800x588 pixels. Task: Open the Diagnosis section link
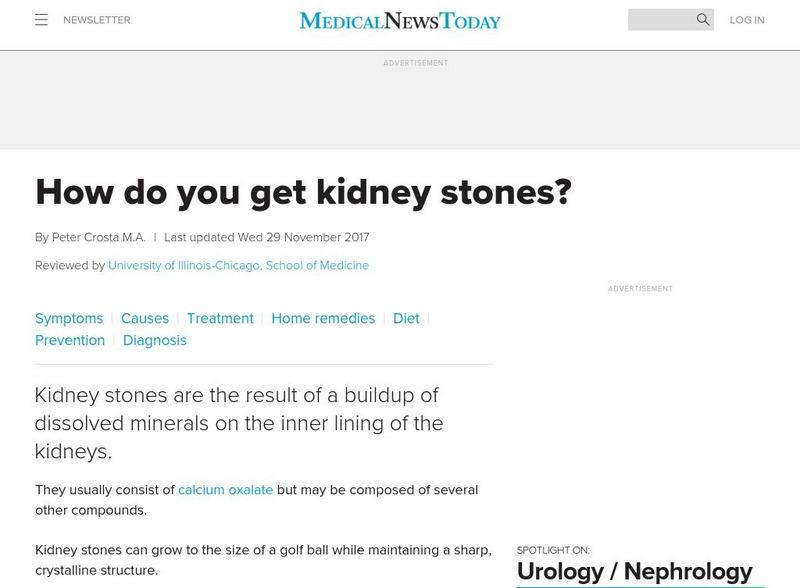(155, 340)
